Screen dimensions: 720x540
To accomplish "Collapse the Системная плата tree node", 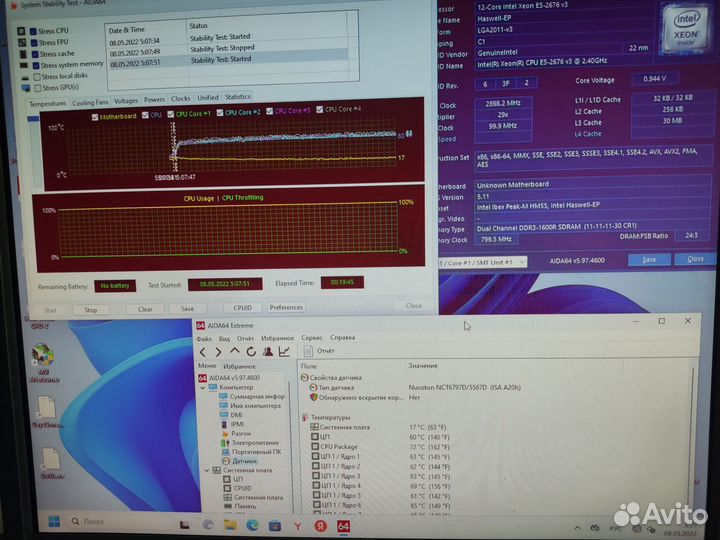I will pos(207,470).
